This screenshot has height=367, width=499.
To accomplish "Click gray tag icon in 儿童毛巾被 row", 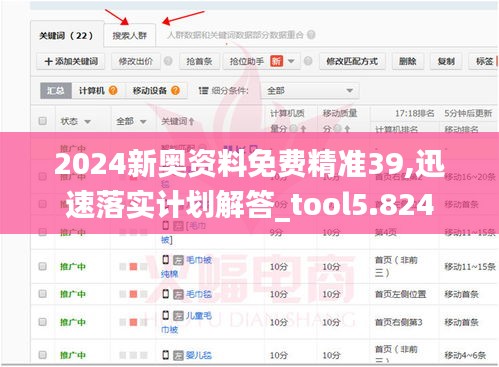I will 178,315.
